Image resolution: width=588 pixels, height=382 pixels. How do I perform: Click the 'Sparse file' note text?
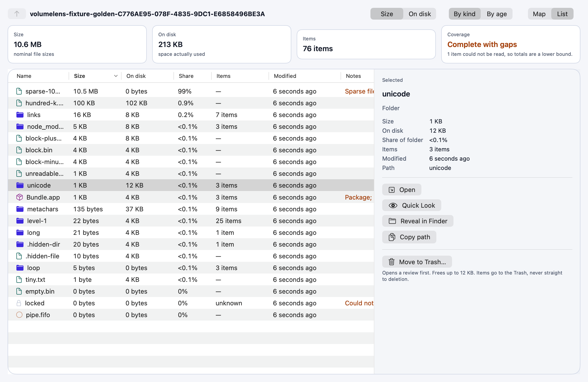point(359,91)
